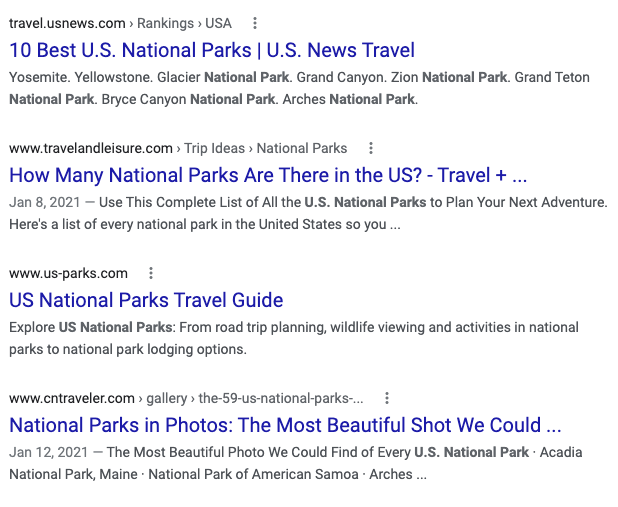The height and width of the screenshot is (507, 618).
Task: Click snippet line 'National Park, Maine · National Park of American Samoa'
Action: click(x=218, y=474)
